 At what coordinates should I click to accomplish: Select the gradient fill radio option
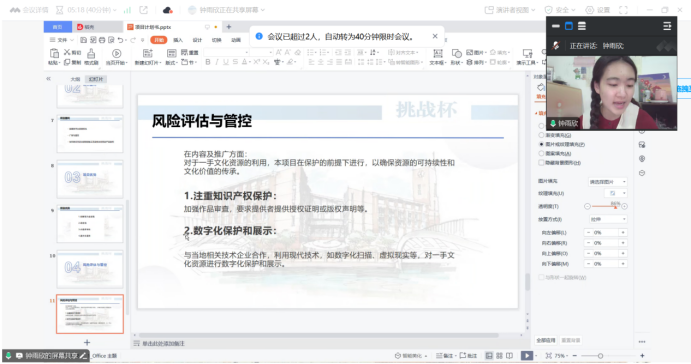pos(541,135)
